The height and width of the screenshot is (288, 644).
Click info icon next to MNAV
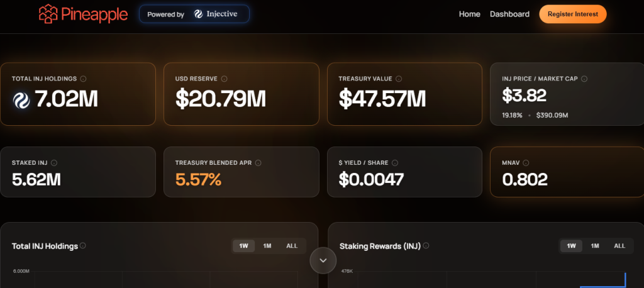coord(526,162)
